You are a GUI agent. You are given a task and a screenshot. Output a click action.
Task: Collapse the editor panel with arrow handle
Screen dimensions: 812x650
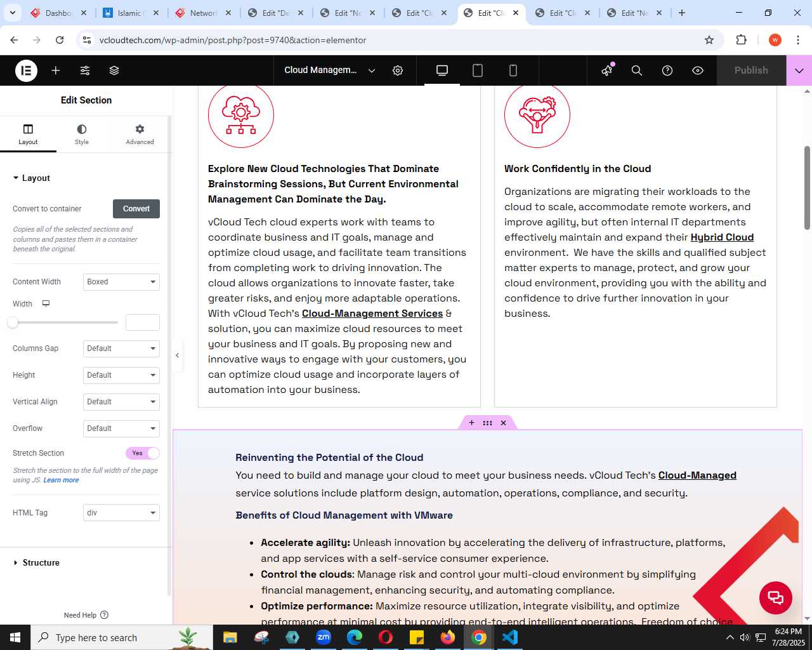(x=177, y=355)
